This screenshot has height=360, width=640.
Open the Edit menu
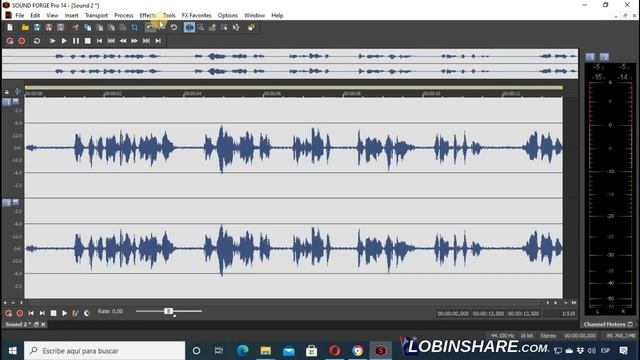35,16
